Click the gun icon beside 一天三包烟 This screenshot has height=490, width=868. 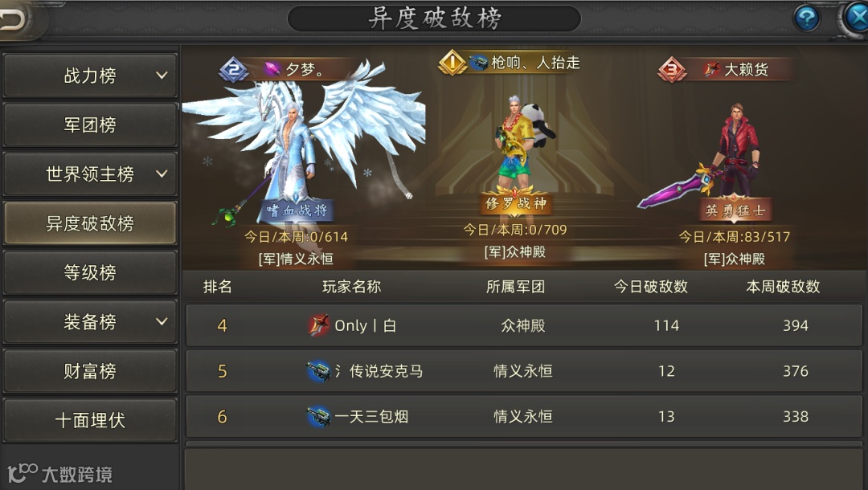[318, 416]
